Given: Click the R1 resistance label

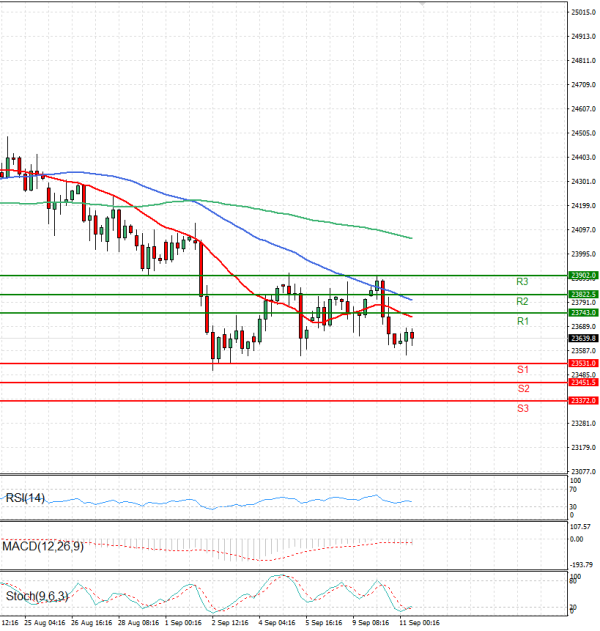Looking at the screenshot, I should 522,321.
